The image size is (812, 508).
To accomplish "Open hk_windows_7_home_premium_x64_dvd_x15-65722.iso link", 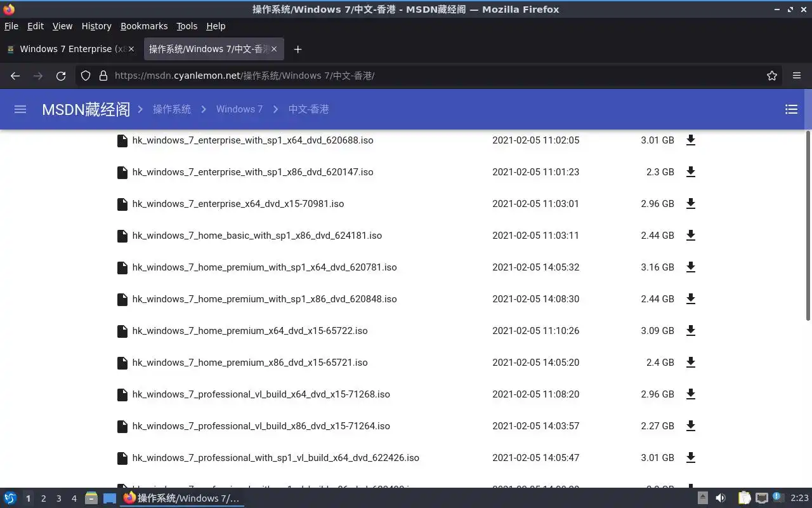I will [250, 331].
